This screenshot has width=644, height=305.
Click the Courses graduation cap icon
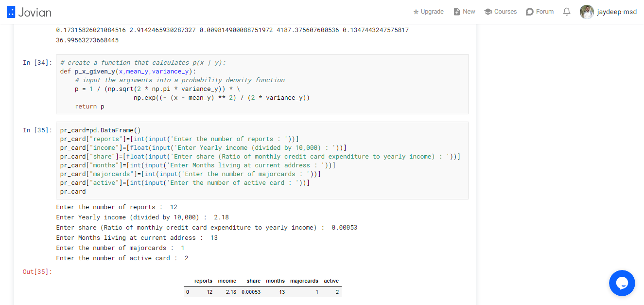488,12
